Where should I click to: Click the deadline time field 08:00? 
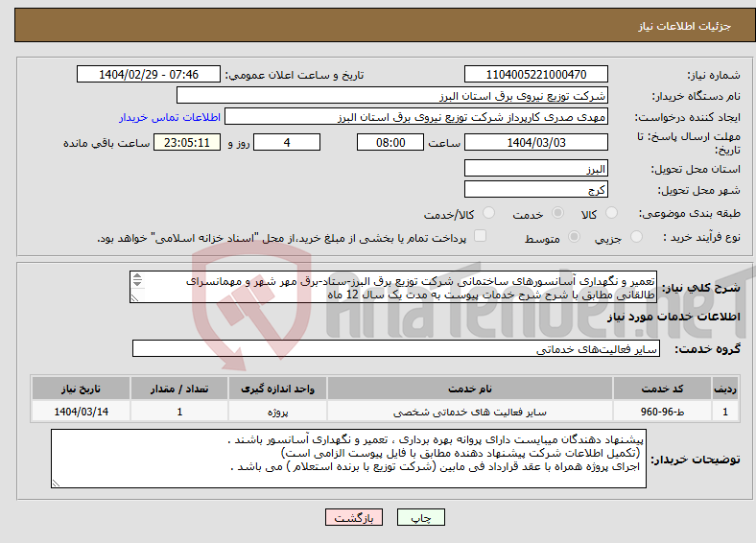click(390, 142)
